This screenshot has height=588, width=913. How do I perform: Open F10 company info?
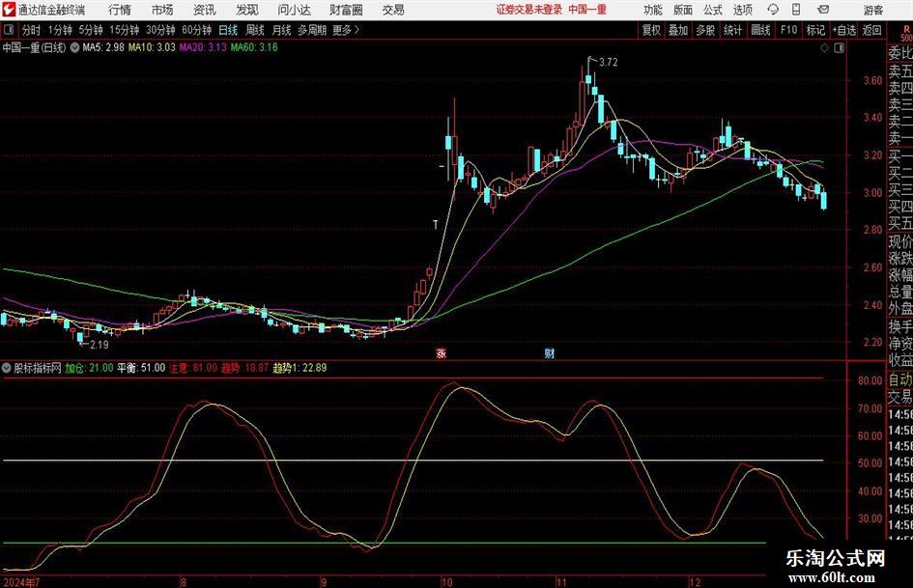click(788, 30)
